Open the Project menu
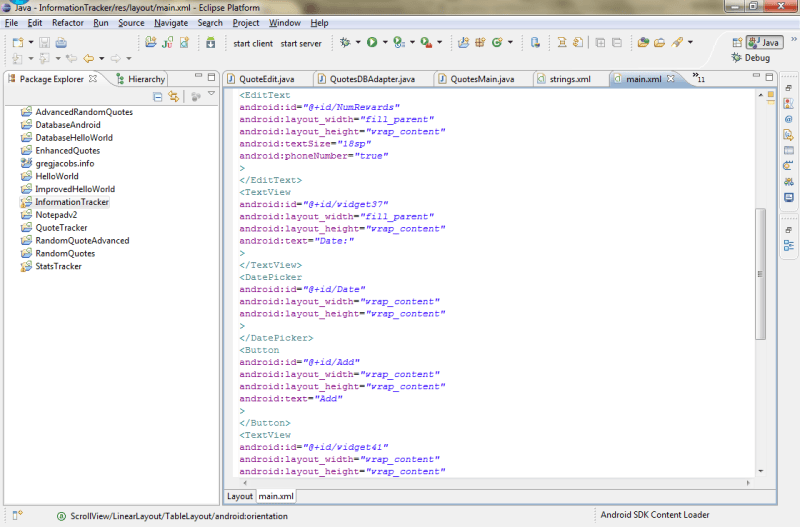Viewport: 800px width, 527px height. point(246,23)
